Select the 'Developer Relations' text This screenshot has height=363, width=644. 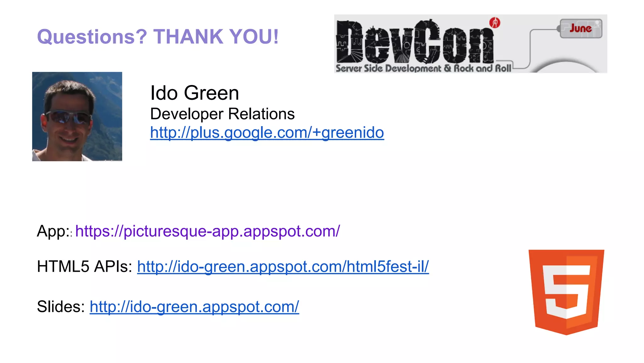coord(222,114)
